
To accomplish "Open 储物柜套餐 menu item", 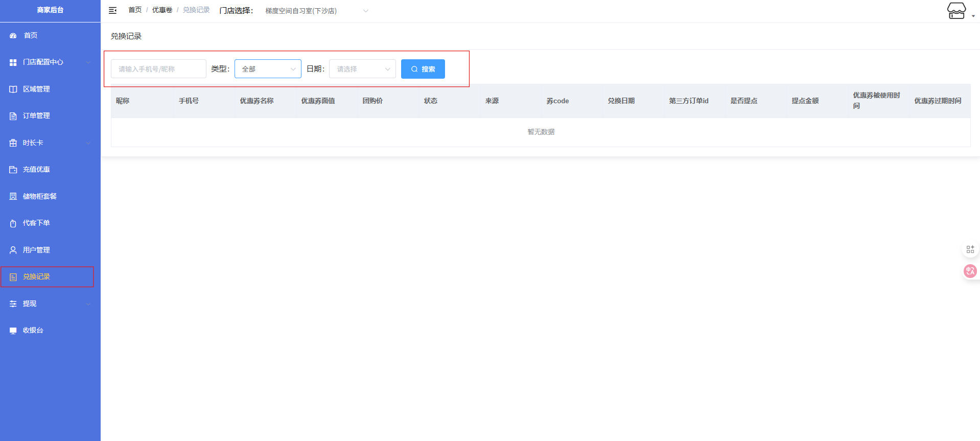I will point(50,196).
